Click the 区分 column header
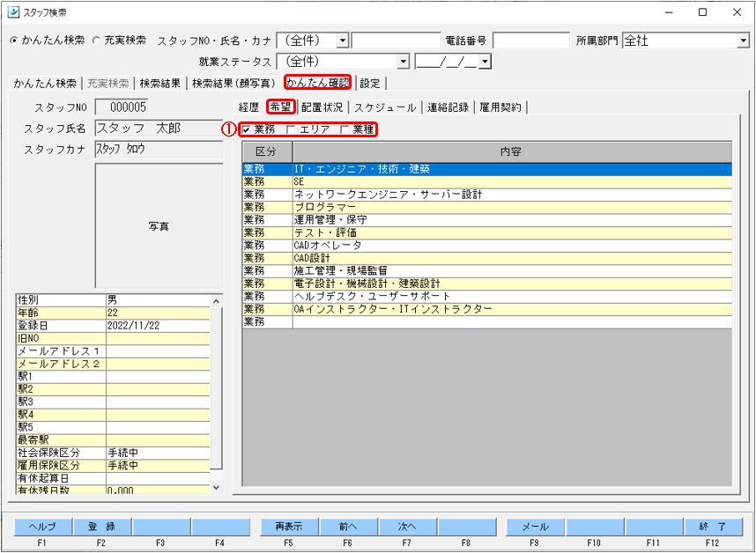756x553 pixels. pos(267,152)
